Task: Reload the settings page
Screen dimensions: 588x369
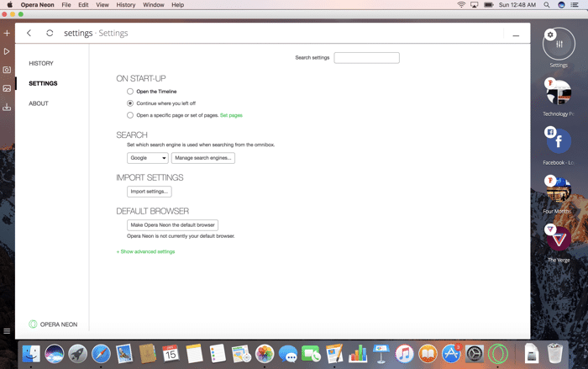Action: (50, 33)
